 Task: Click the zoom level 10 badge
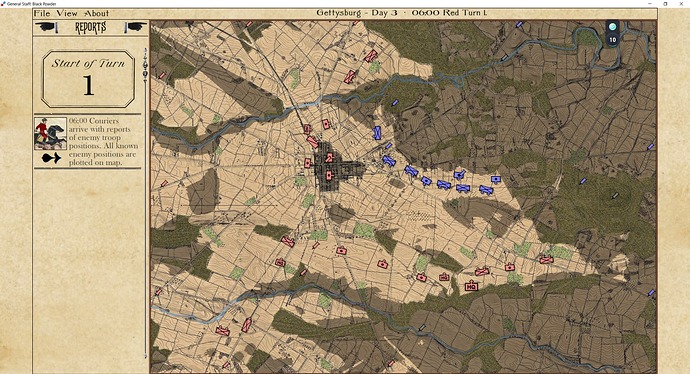[x=612, y=40]
